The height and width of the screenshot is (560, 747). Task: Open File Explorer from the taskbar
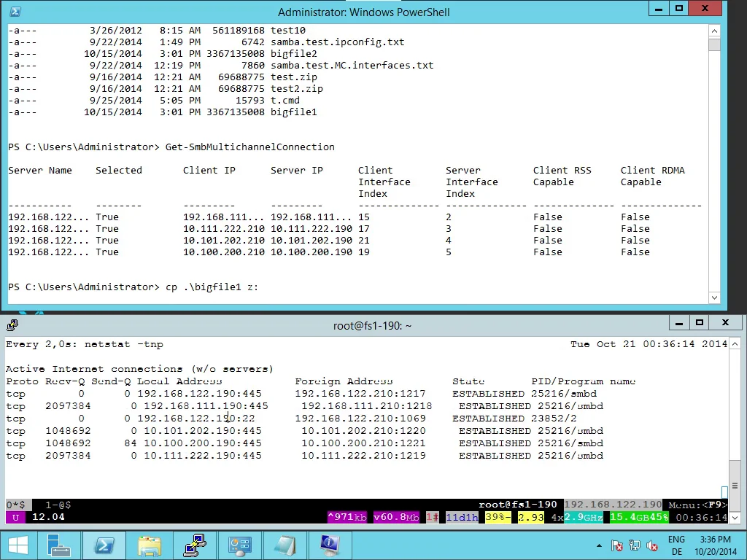[x=150, y=545]
